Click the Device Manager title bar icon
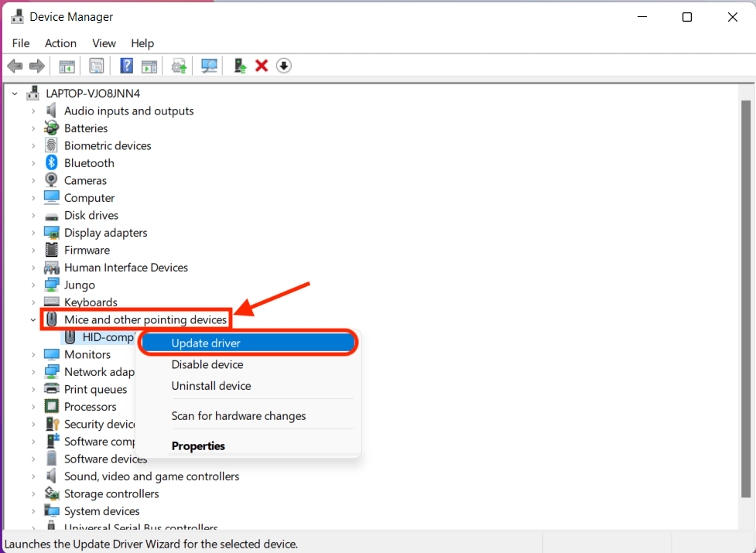Image resolution: width=756 pixels, height=553 pixels. pyautogui.click(x=17, y=17)
